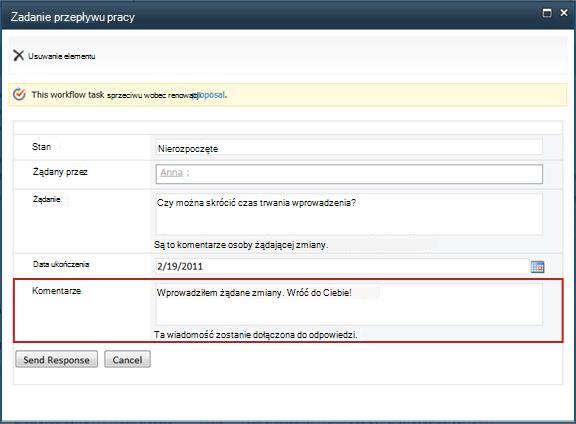Maximize the Zadanie przepływu pracy dialog
Image resolution: width=576 pixels, height=424 pixels.
[547, 13]
